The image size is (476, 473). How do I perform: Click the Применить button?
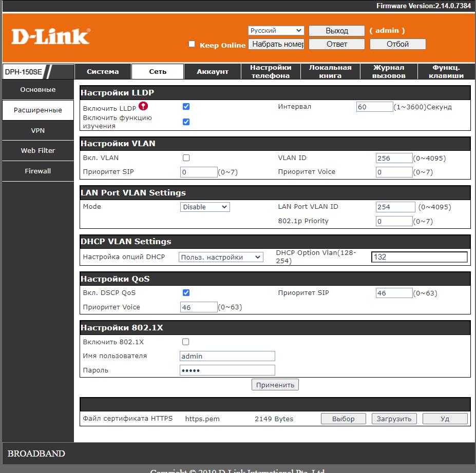[x=275, y=385]
